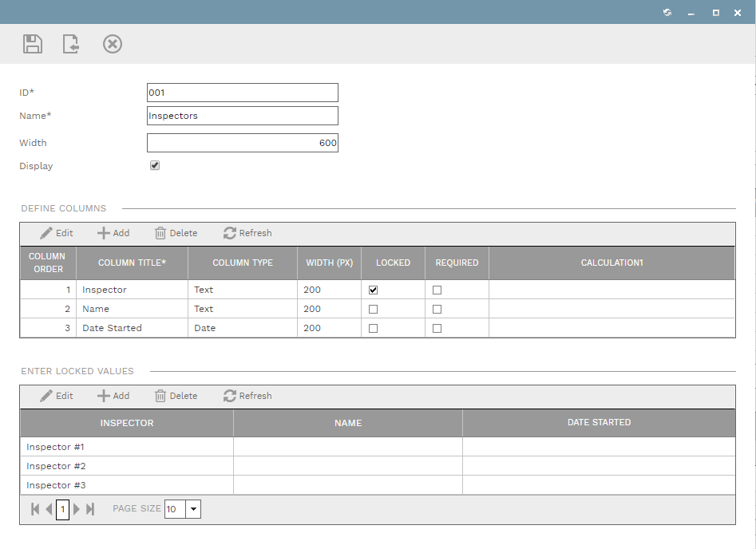The image size is (756, 549).
Task: Click Delete trash in Define Columns toolbar
Action: point(176,233)
